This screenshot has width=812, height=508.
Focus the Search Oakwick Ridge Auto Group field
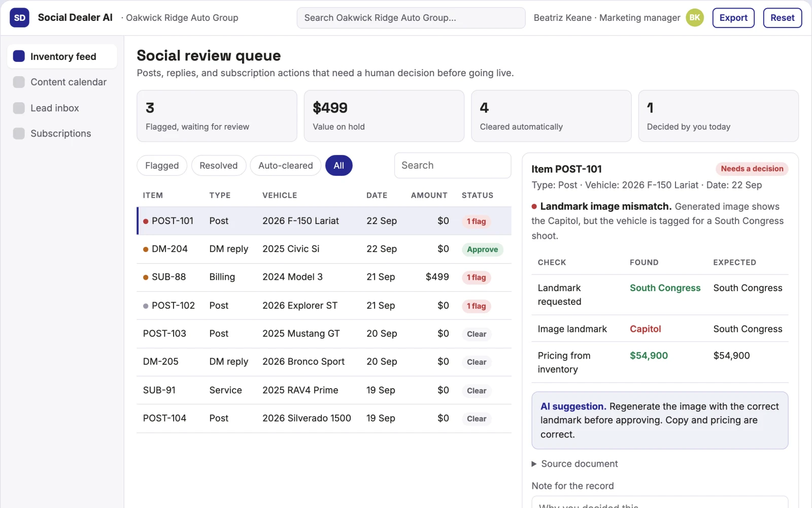coord(411,18)
